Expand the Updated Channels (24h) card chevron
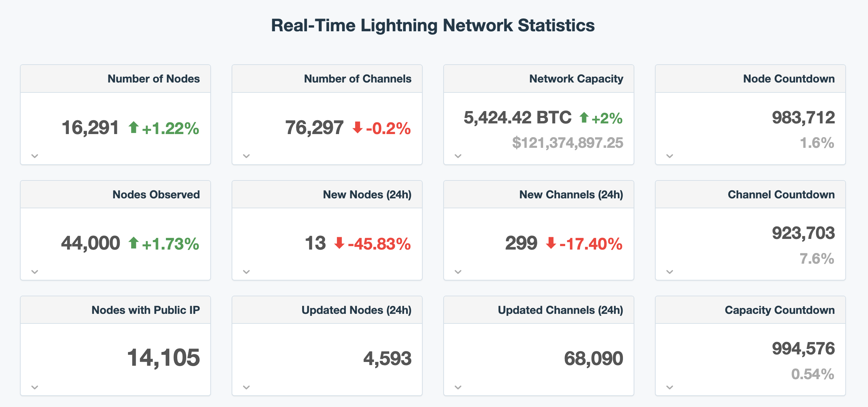This screenshot has height=407, width=868. click(x=458, y=387)
